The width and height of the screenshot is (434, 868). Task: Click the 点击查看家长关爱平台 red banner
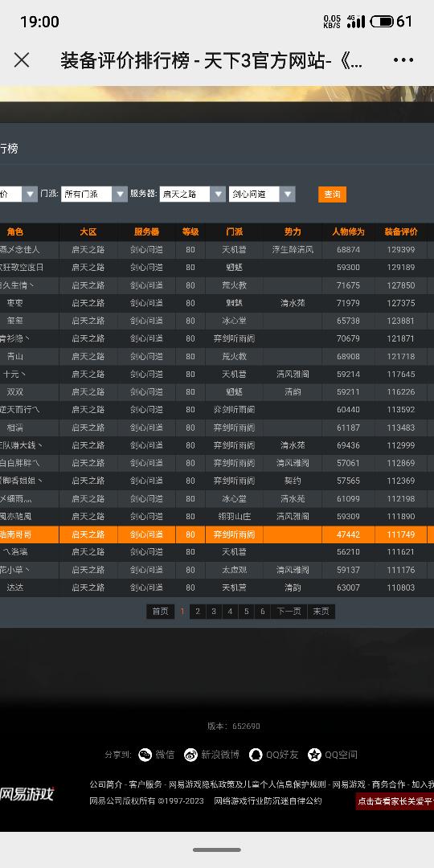[x=395, y=801]
